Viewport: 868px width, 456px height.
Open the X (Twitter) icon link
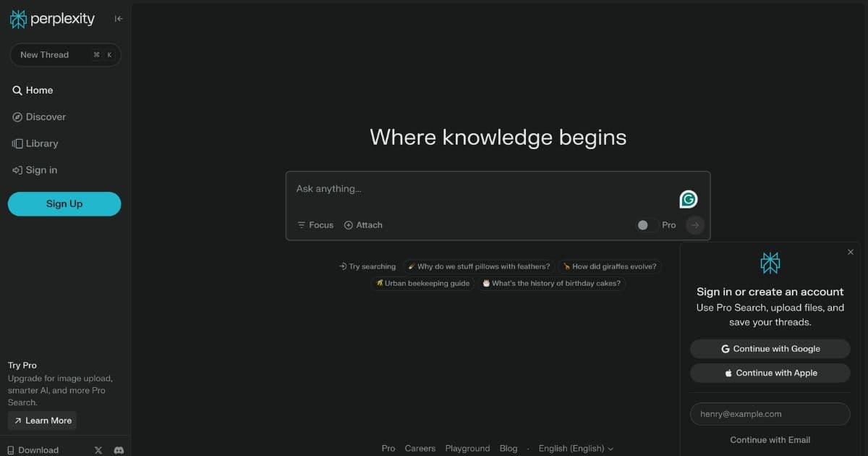[98, 450]
